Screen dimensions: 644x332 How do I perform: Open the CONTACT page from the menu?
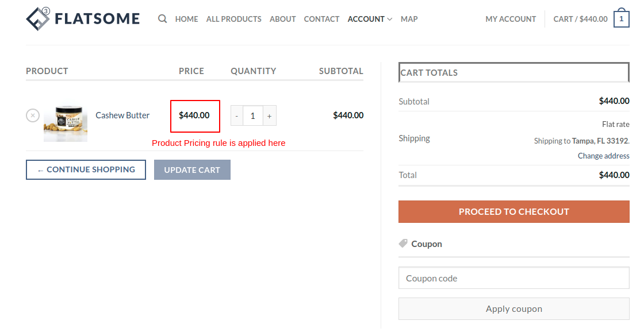coord(321,19)
